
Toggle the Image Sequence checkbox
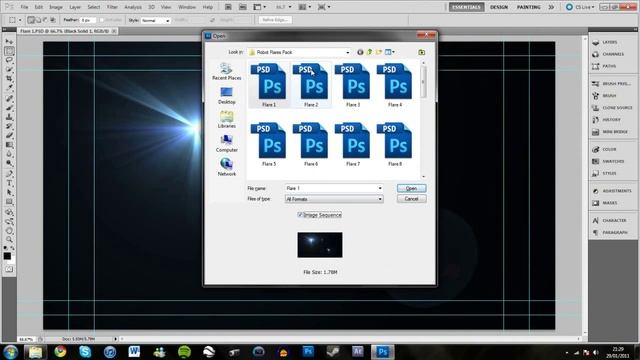click(300, 215)
